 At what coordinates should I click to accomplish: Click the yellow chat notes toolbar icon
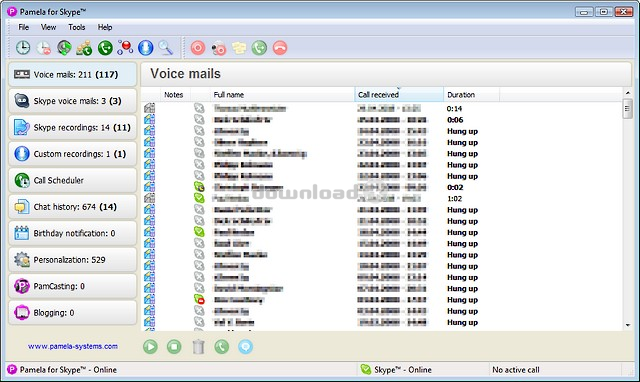[x=239, y=48]
